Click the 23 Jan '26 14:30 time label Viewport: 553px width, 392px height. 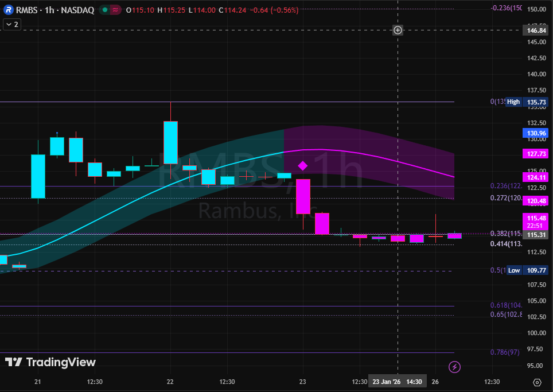point(397,382)
